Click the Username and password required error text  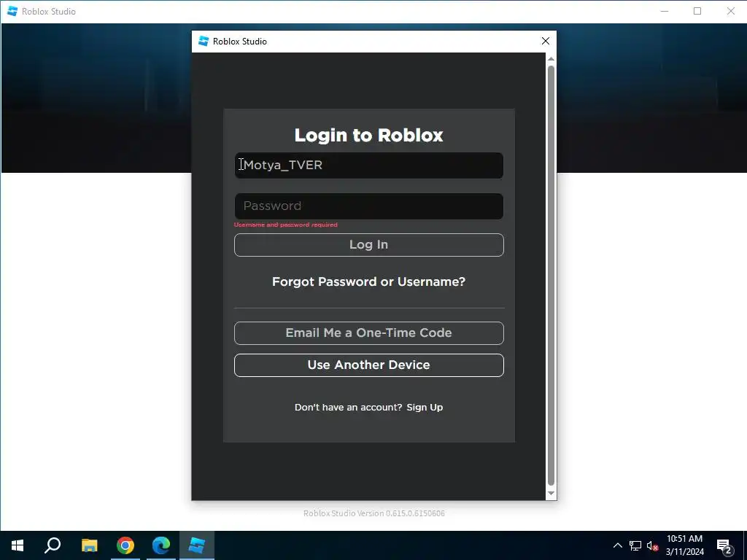[x=286, y=225]
